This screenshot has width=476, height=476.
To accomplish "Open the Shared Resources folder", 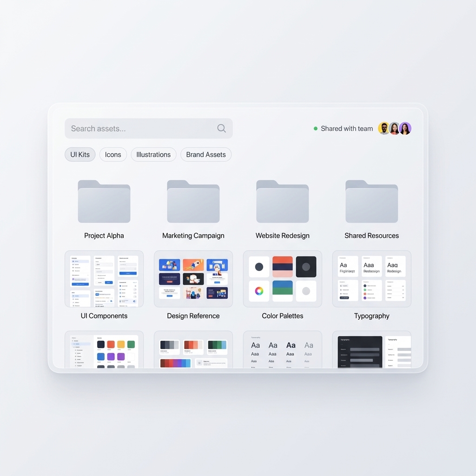I will coord(371,201).
